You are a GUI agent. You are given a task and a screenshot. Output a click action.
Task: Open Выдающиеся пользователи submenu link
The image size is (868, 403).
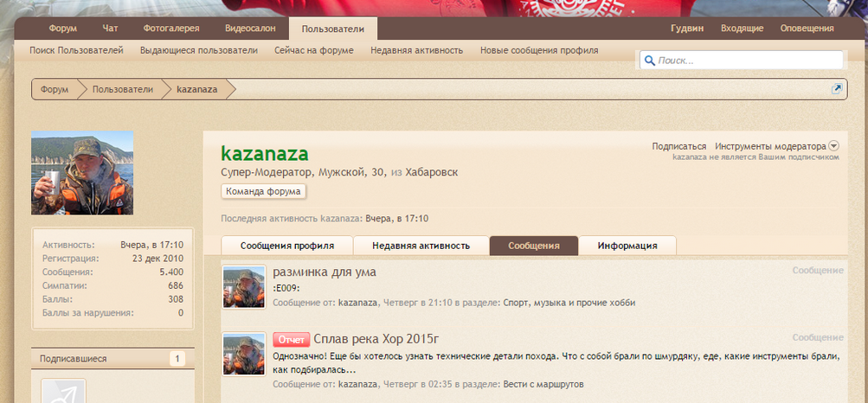[199, 50]
